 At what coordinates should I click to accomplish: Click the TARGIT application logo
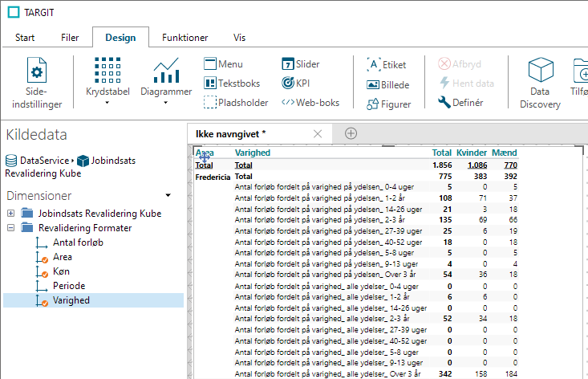pyautogui.click(x=14, y=12)
